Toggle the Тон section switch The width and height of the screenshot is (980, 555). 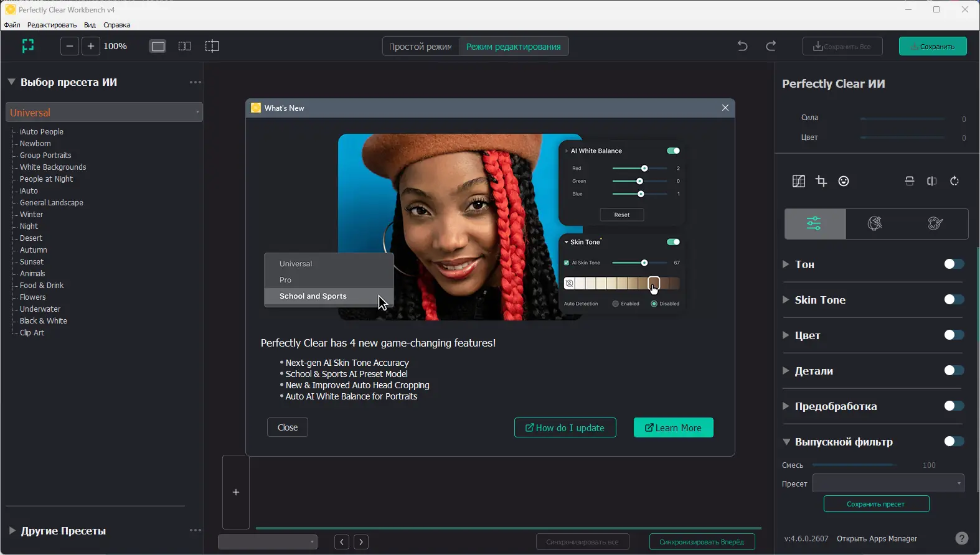coord(954,264)
